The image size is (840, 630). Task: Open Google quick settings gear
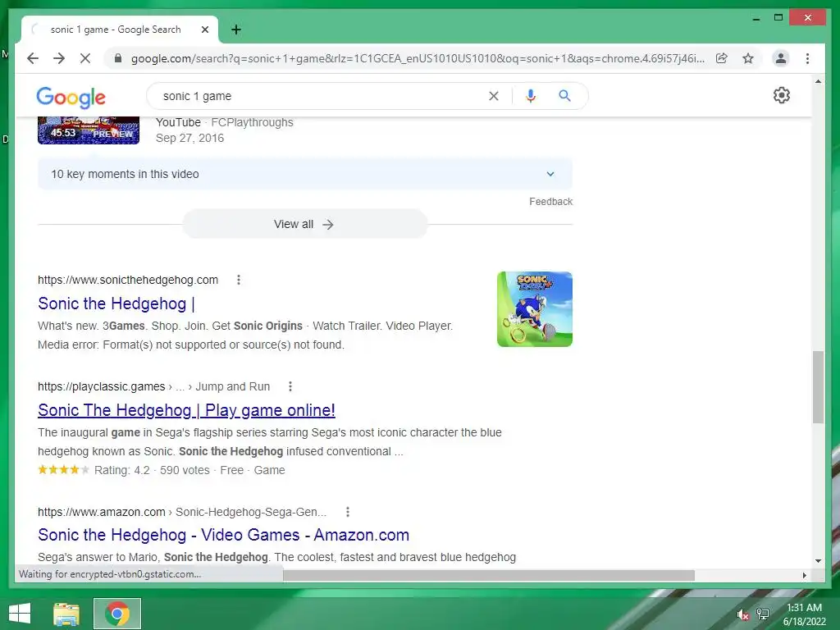782,95
